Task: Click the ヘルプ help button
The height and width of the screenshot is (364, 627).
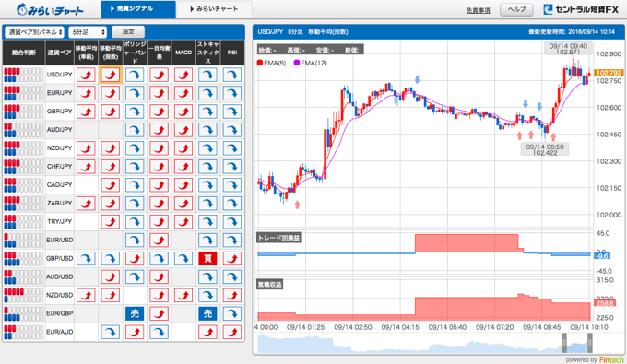Action: 516,9
